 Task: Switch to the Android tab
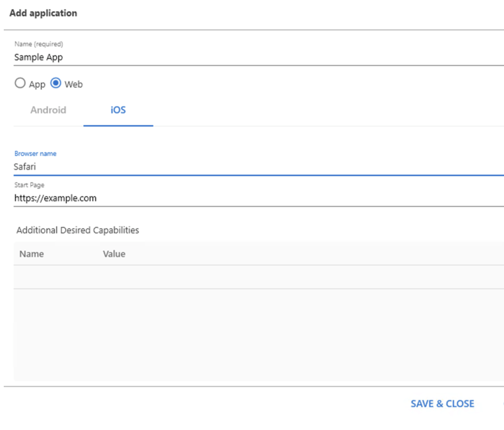coord(48,110)
